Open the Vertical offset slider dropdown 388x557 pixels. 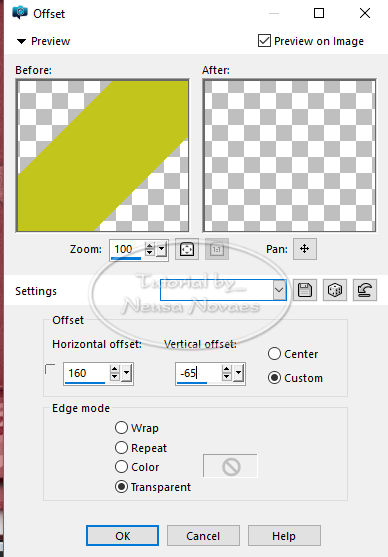tap(238, 373)
